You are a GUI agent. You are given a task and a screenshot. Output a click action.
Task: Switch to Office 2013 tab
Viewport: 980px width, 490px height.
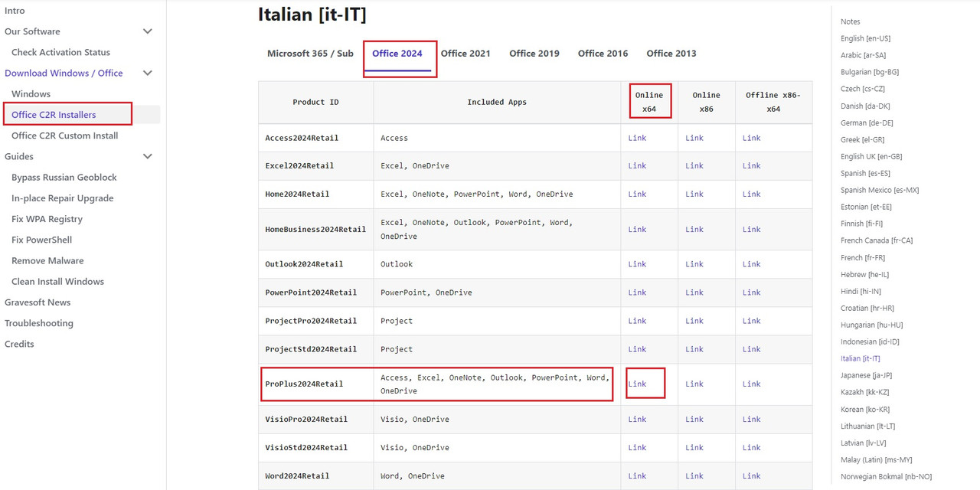[671, 54]
